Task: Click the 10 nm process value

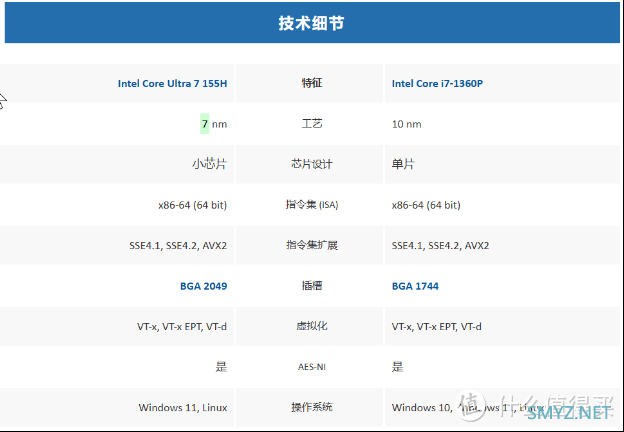Action: [x=406, y=124]
